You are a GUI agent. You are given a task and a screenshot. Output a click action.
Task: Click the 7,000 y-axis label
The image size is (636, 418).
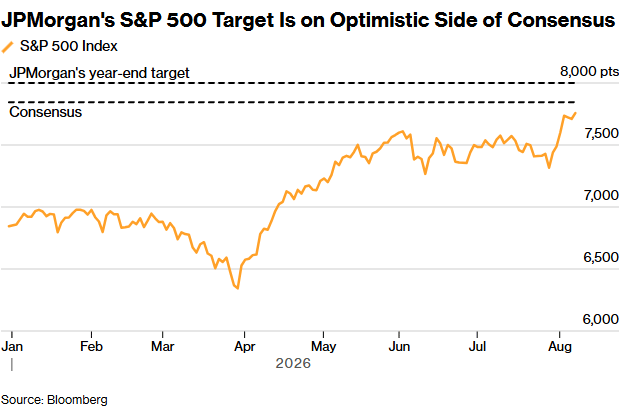tap(601, 195)
